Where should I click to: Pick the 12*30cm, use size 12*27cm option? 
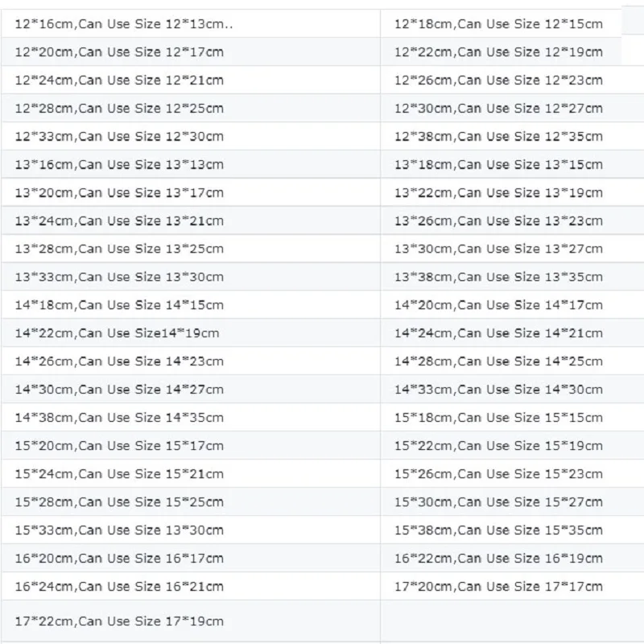[x=498, y=109]
